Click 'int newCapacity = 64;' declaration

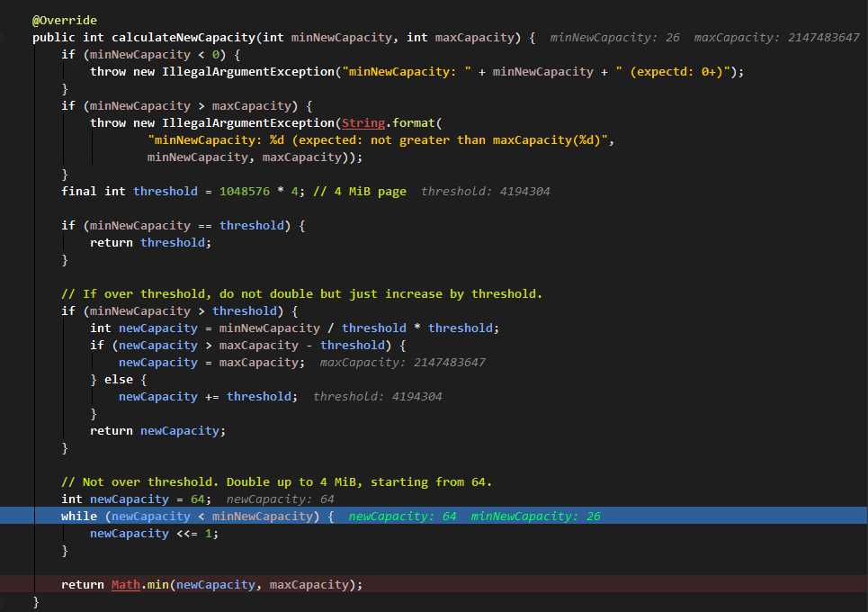point(136,499)
